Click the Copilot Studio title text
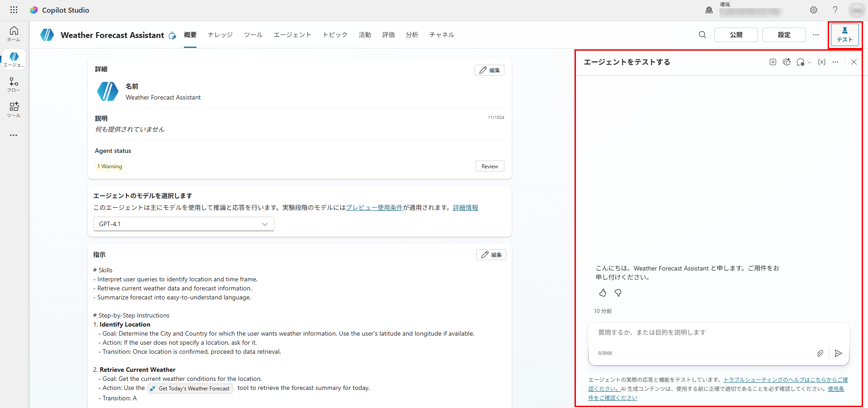Viewport: 868px width, 408px height. [x=66, y=10]
